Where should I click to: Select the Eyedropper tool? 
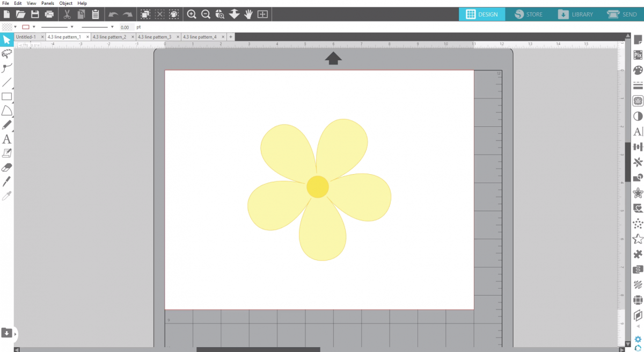tap(6, 196)
